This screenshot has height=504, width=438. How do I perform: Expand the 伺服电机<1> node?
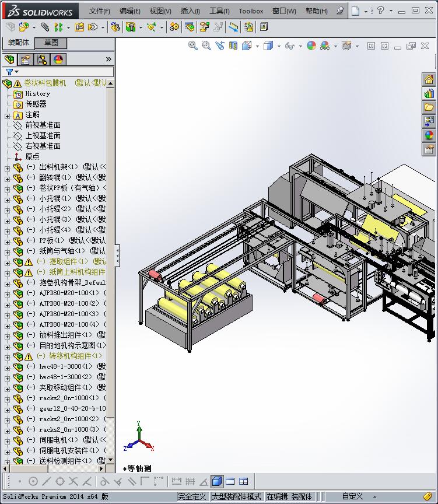[8, 442]
